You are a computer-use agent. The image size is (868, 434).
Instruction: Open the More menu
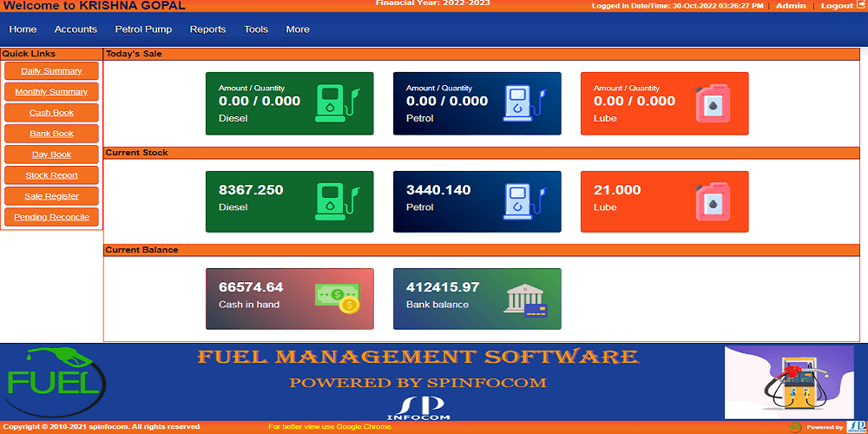(298, 30)
